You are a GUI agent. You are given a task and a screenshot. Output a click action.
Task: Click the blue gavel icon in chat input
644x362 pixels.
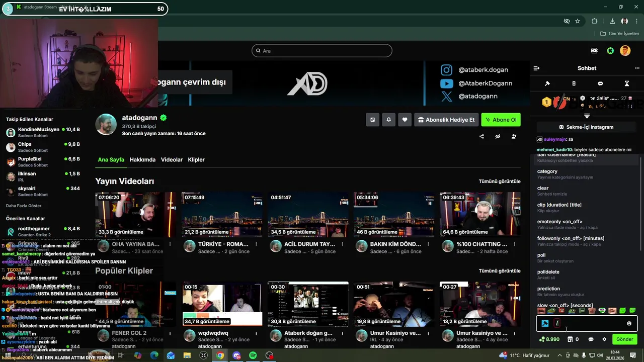pyautogui.click(x=545, y=323)
